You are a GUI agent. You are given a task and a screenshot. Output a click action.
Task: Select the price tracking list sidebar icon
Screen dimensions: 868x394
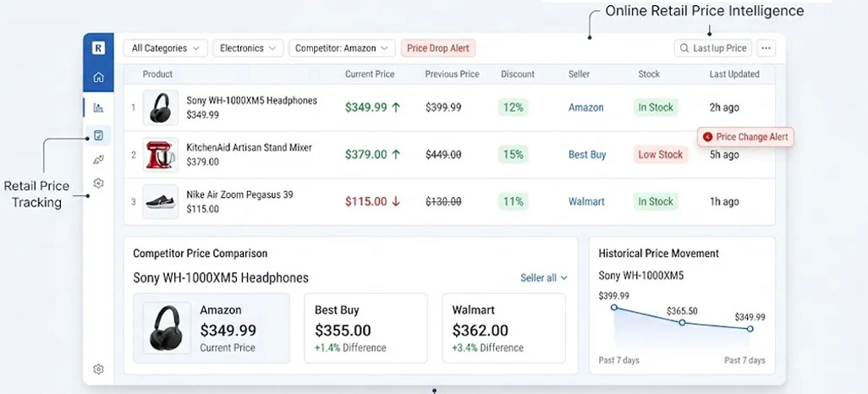click(x=98, y=135)
